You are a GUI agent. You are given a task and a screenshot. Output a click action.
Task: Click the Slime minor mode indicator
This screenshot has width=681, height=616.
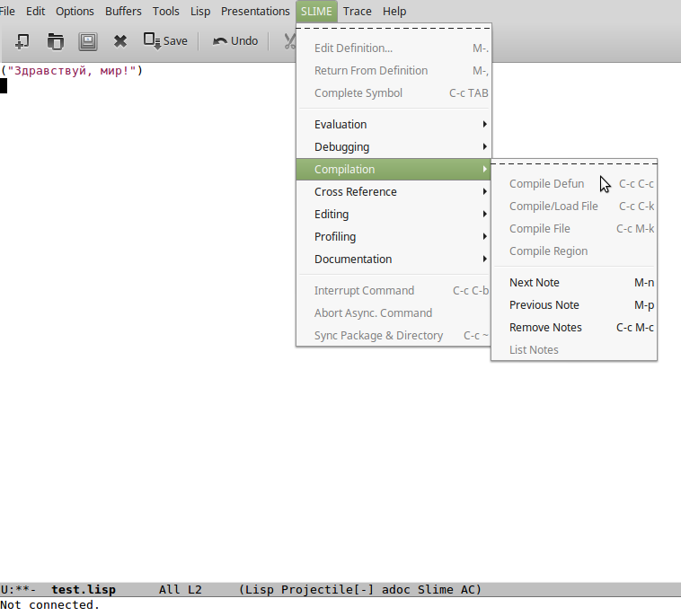tap(435, 590)
